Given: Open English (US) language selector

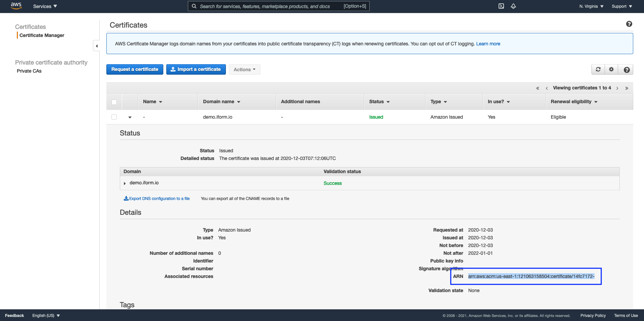Looking at the screenshot, I should pos(46,315).
